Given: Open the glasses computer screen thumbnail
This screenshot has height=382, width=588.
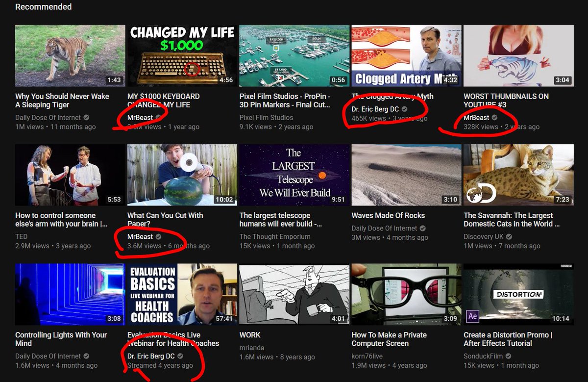Looking at the screenshot, I should [x=406, y=294].
